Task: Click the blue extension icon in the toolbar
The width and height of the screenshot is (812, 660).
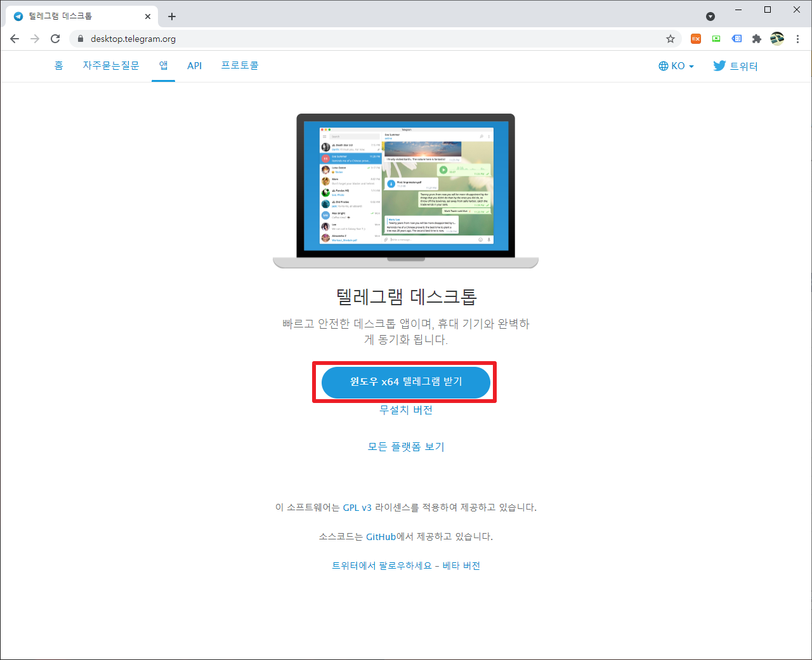Action: pyautogui.click(x=737, y=39)
